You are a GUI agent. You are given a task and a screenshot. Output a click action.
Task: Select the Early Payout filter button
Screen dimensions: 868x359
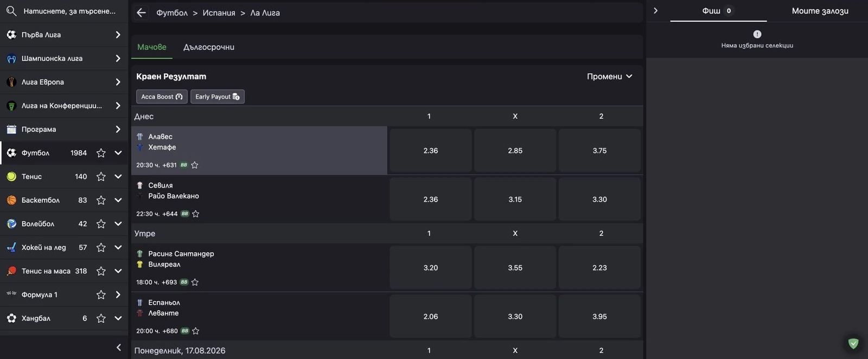pyautogui.click(x=218, y=97)
